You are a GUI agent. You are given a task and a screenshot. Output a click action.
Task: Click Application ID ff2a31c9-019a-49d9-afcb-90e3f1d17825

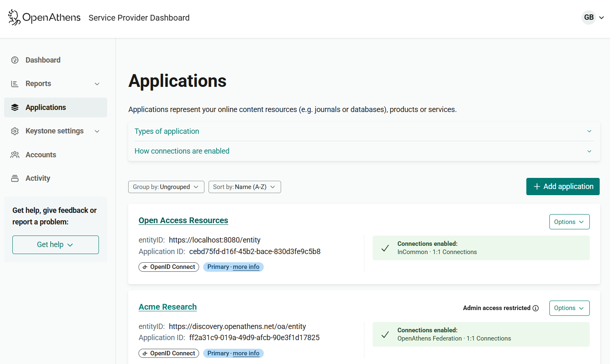click(254, 338)
